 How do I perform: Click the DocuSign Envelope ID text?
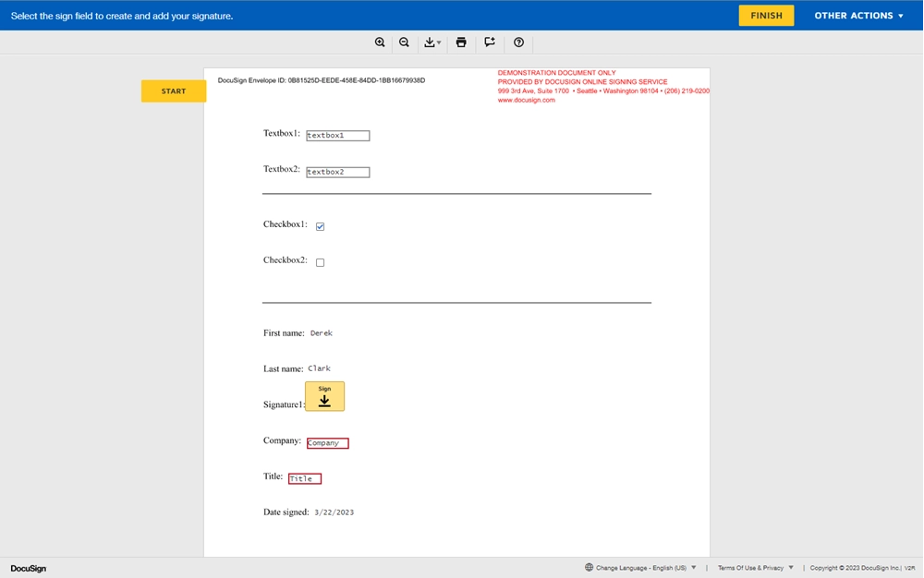click(322, 80)
